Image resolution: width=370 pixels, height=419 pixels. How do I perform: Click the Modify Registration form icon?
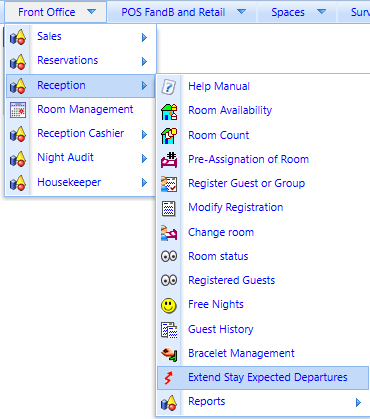click(x=169, y=208)
